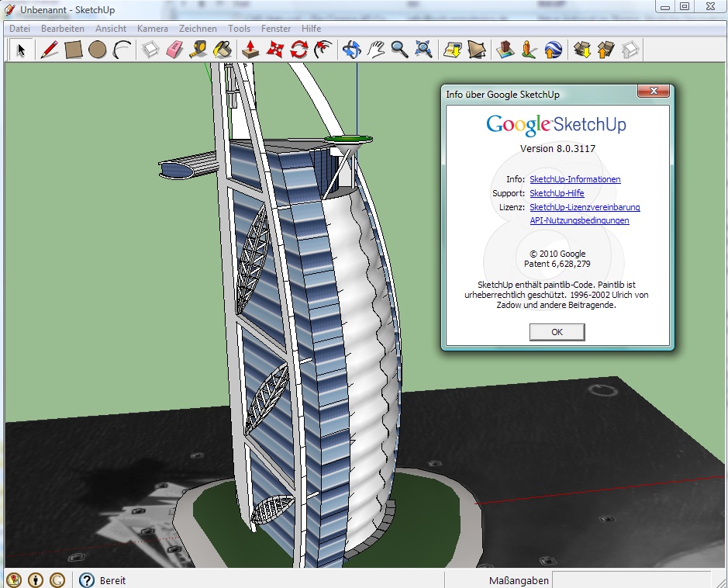The image size is (728, 588).
Task: Activate the Orbit camera tool
Action: click(x=351, y=50)
